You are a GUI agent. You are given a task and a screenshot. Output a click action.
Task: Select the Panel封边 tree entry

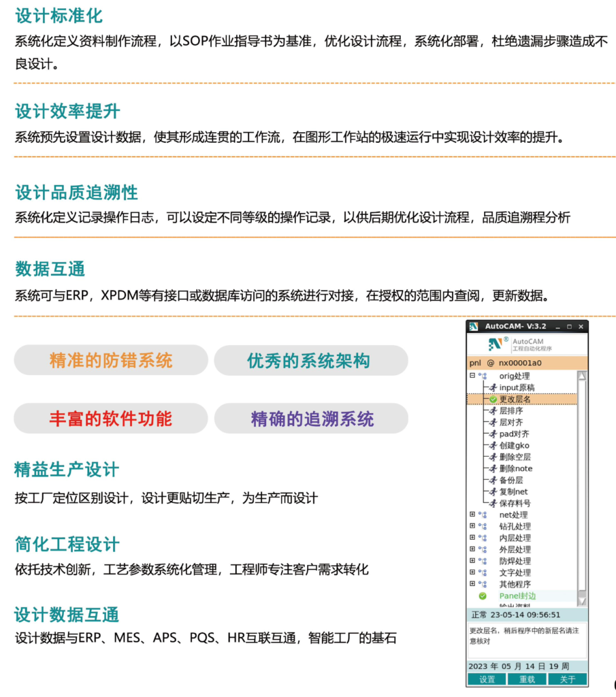[x=517, y=596]
